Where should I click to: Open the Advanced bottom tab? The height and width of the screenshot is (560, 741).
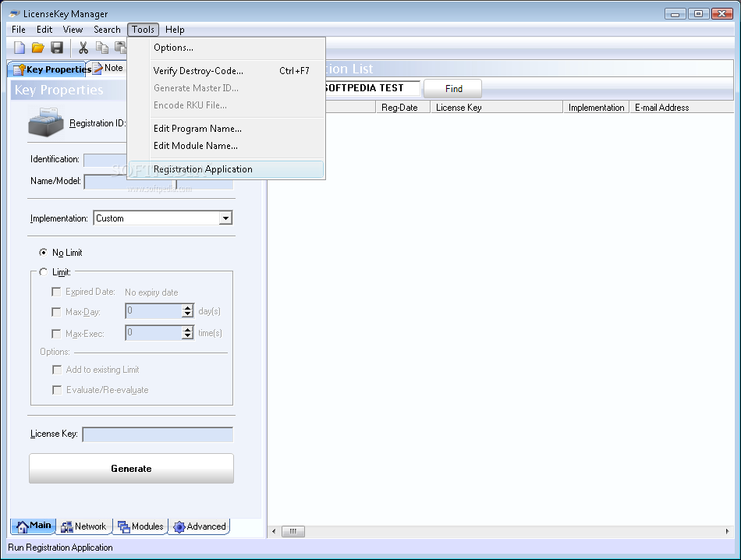point(200,526)
